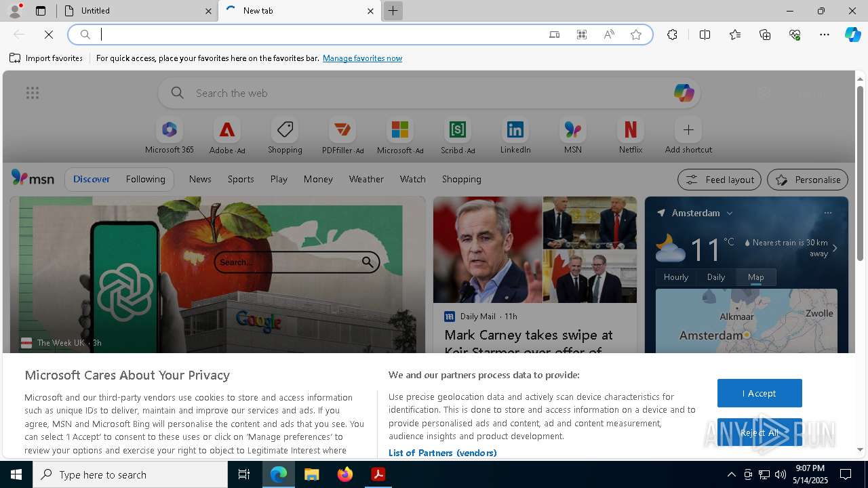This screenshot has width=868, height=488.
Task: Open Firefox from taskbar
Action: pyautogui.click(x=345, y=474)
